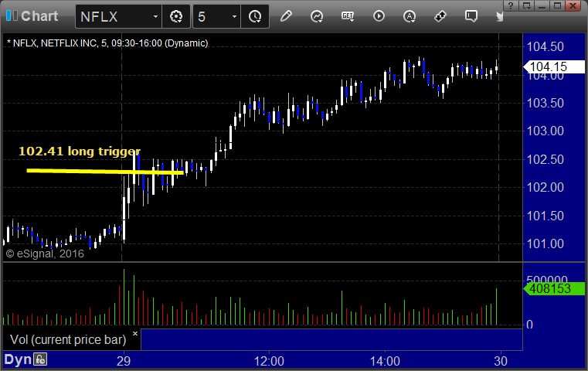Click the help question mark button
This screenshot has width=588, height=371.
pos(512,5)
